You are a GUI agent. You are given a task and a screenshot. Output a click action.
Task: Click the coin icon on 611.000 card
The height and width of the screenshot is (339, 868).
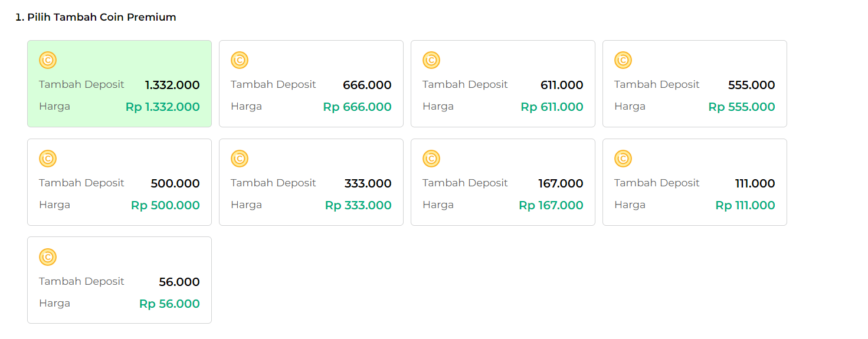(x=431, y=60)
